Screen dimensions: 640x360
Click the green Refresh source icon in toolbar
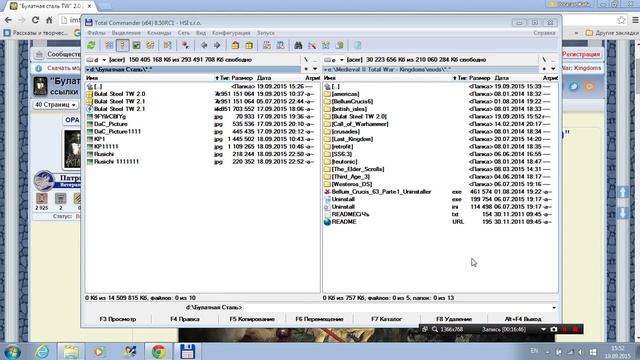pyautogui.click(x=91, y=45)
